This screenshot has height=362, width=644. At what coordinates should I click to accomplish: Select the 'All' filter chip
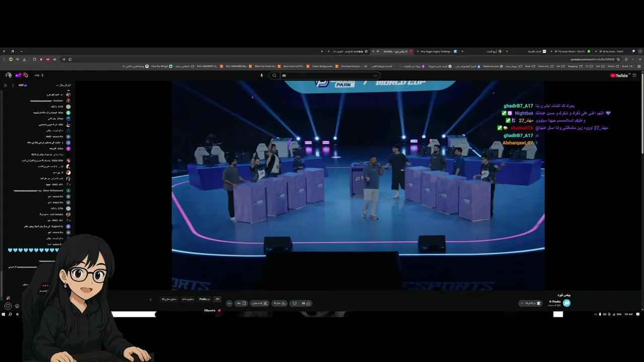click(217, 299)
